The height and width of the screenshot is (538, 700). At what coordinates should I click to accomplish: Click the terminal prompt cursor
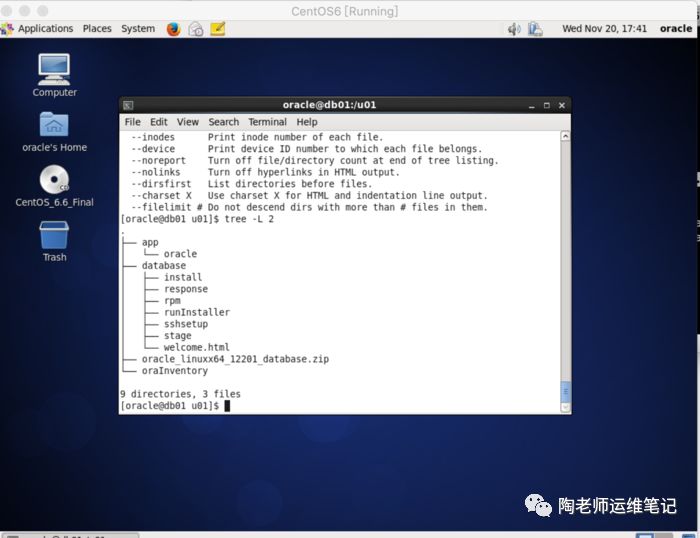pyautogui.click(x=227, y=405)
